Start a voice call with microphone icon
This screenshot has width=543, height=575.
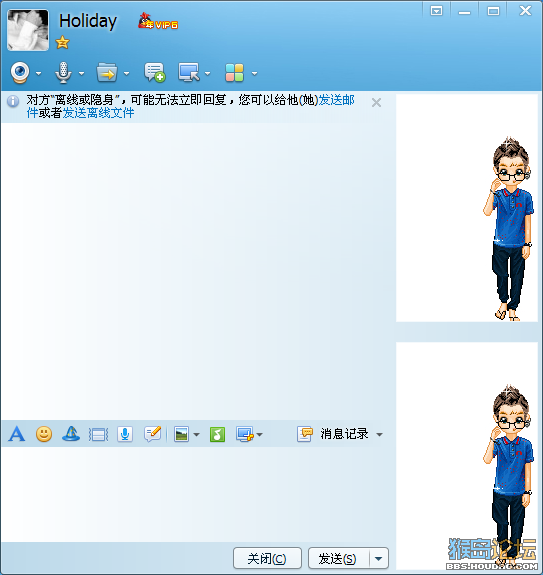[63, 72]
